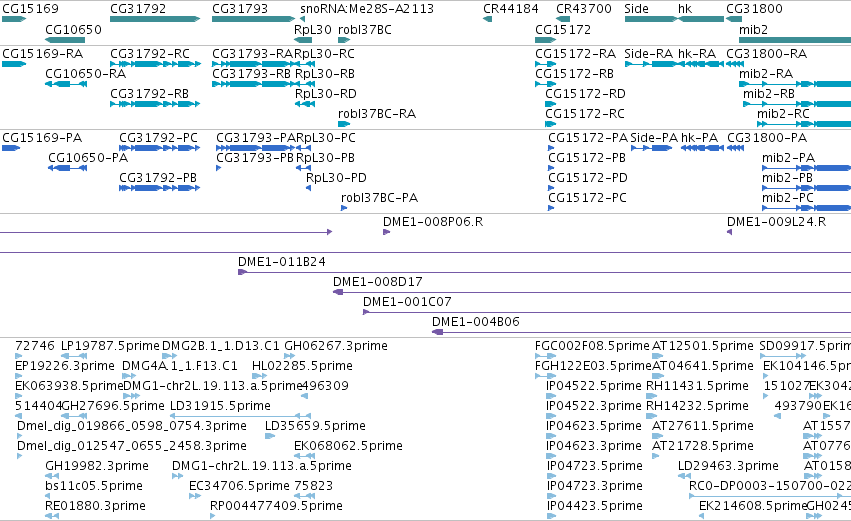Open the RpL30-RB transcript label
Viewport: 851px width, 521px height.
325,74
